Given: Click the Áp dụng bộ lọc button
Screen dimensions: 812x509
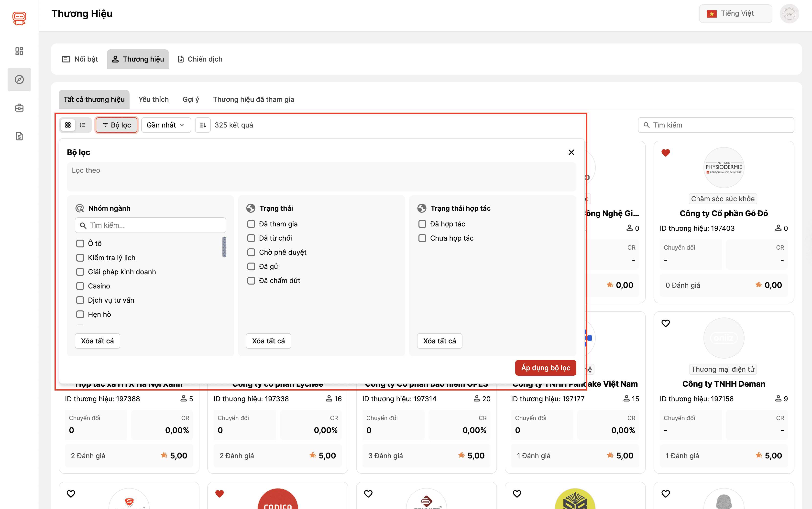Looking at the screenshot, I should pos(545,368).
